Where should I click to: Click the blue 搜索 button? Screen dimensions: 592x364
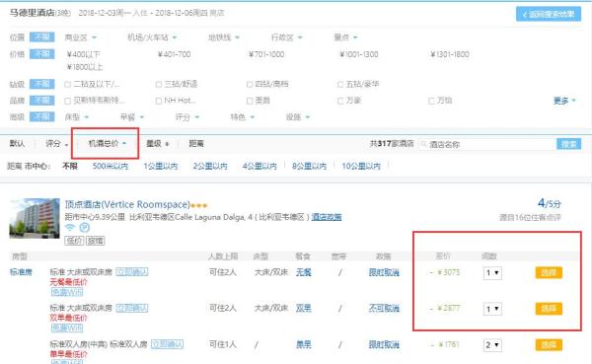tap(568, 144)
